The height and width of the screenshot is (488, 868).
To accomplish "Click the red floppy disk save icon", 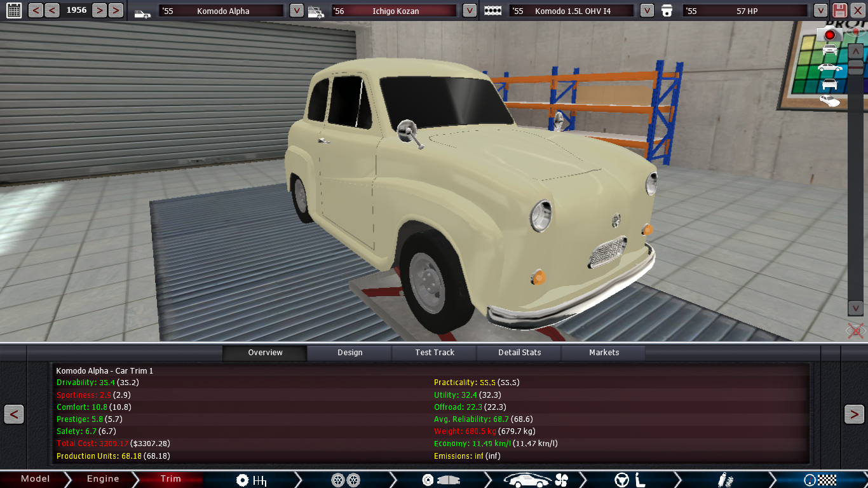I will point(840,10).
